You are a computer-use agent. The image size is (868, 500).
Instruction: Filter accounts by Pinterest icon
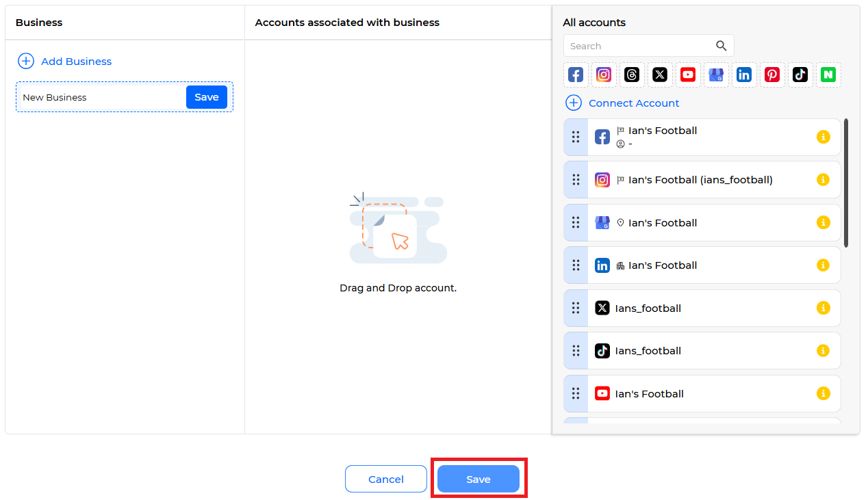click(x=772, y=75)
